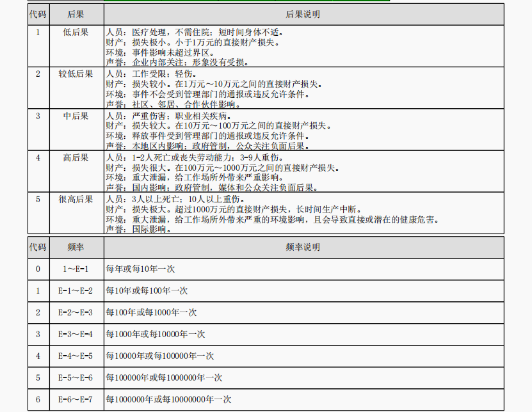Click the line 人员:工作受限;轻伤
532x412 pixels.
151,74
